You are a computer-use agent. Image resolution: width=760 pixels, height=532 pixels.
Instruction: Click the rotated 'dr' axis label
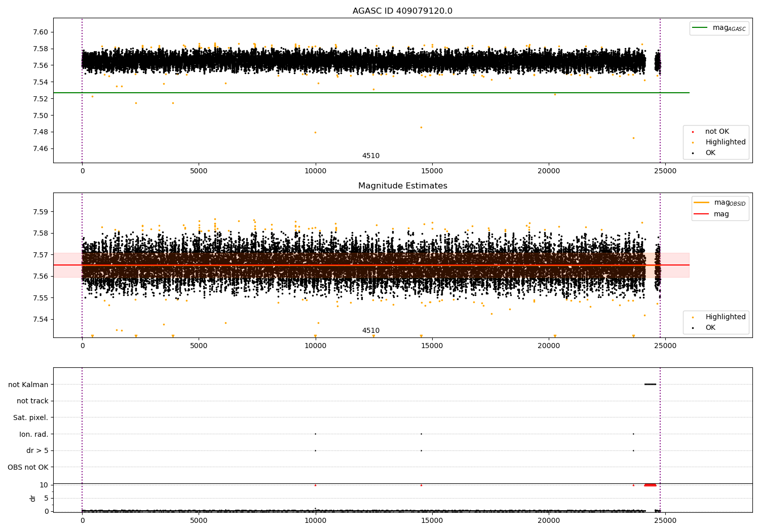33,498
